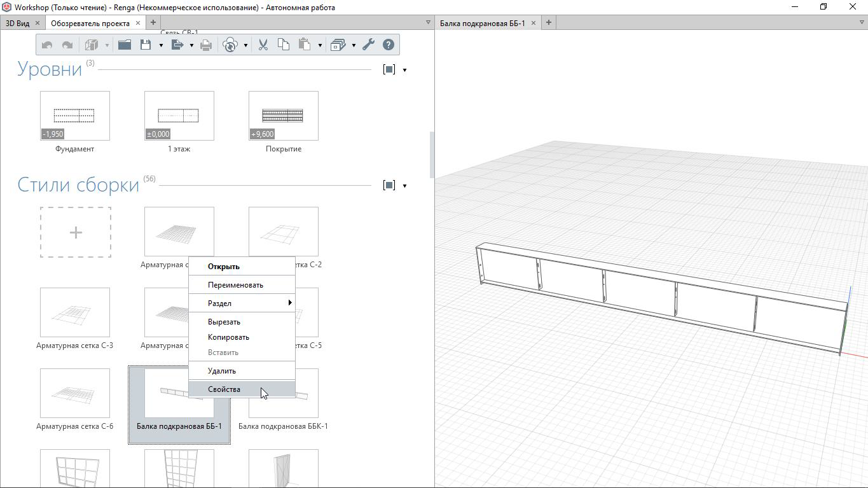Expand the export options dropdown arrow
The image size is (868, 488).
click(x=191, y=45)
